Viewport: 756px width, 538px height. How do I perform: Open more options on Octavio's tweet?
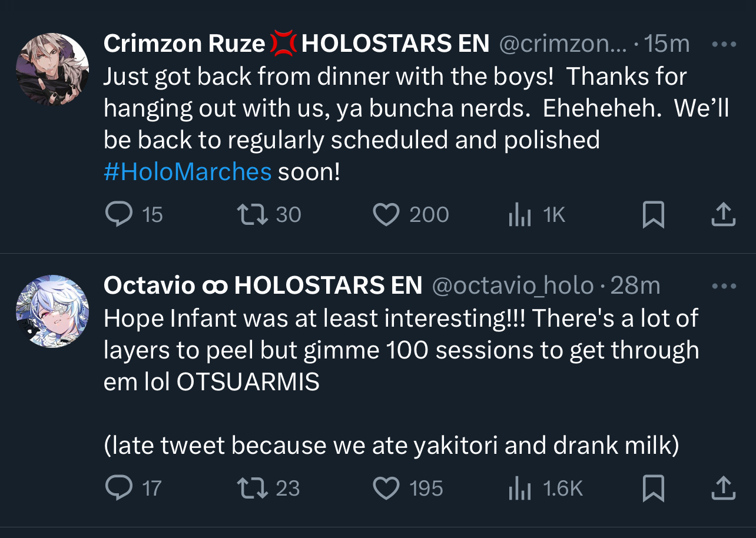coord(724,287)
